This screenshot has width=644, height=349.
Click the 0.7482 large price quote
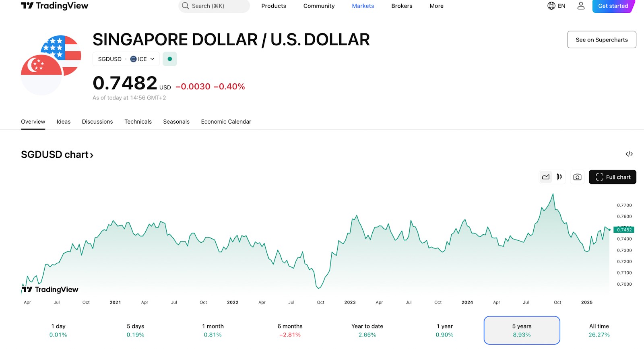125,83
